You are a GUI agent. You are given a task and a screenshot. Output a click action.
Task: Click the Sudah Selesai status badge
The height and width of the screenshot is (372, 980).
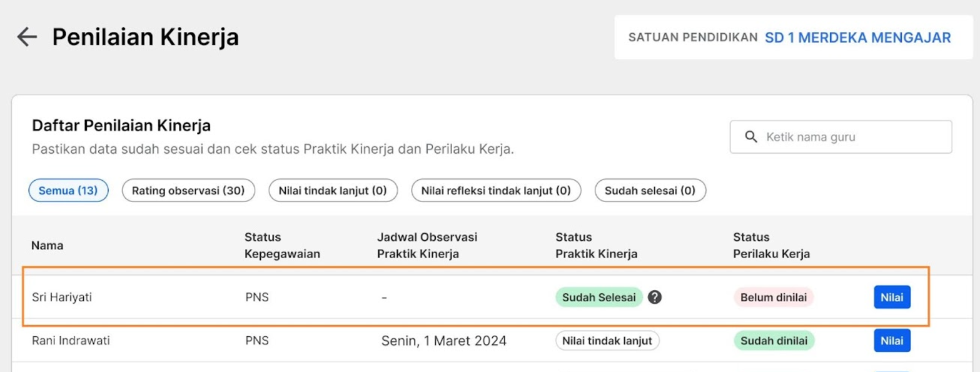pyautogui.click(x=599, y=298)
